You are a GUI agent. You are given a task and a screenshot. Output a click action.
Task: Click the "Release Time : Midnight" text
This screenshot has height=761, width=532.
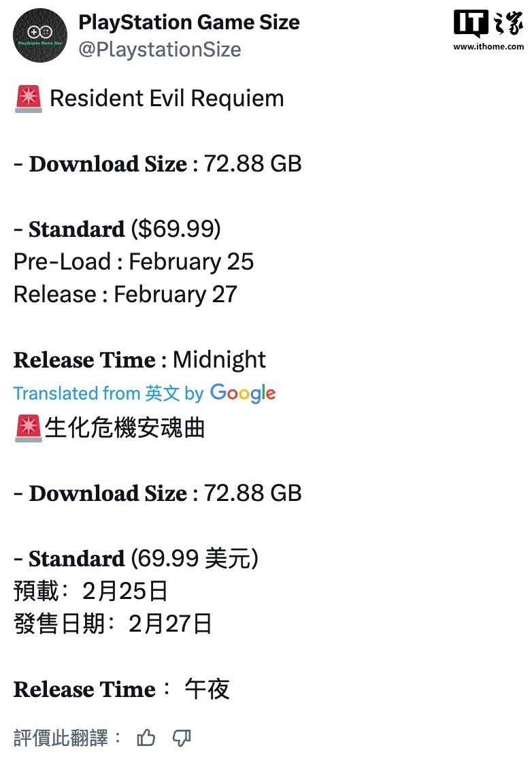(139, 360)
